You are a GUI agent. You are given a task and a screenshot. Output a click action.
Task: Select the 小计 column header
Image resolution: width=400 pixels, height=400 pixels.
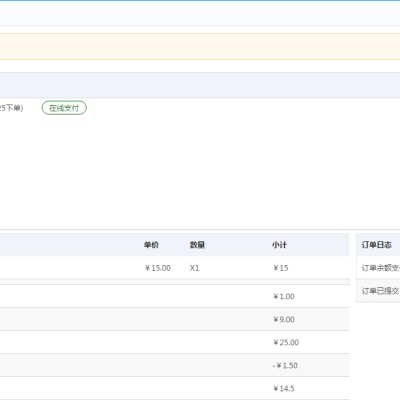coord(279,245)
